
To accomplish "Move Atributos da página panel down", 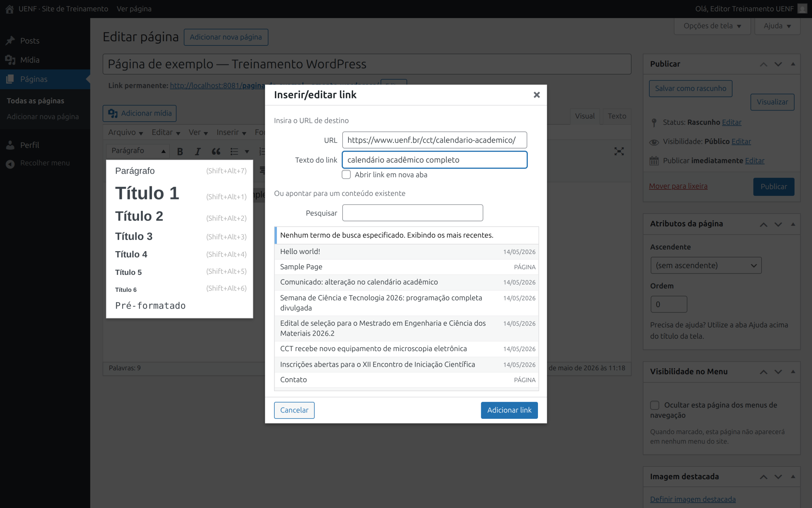I will coord(778,224).
